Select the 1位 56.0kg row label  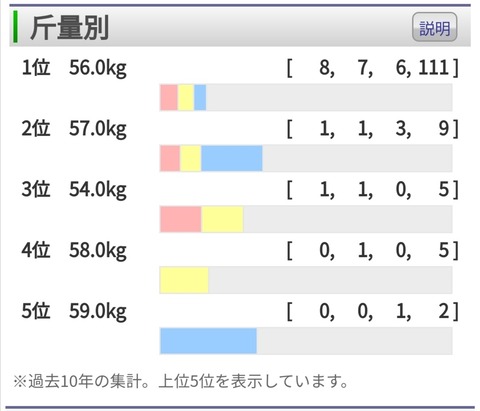pyautogui.click(x=74, y=68)
